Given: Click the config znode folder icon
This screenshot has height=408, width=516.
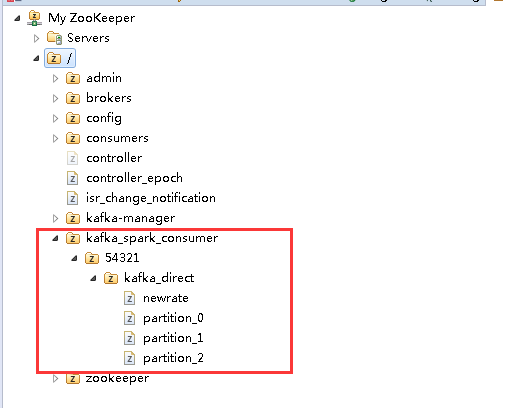Looking at the screenshot, I should 73,118.
